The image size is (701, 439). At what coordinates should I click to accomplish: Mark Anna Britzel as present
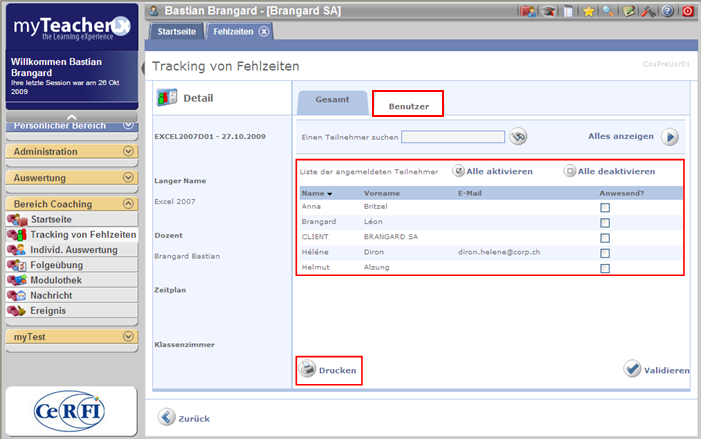pyautogui.click(x=605, y=207)
